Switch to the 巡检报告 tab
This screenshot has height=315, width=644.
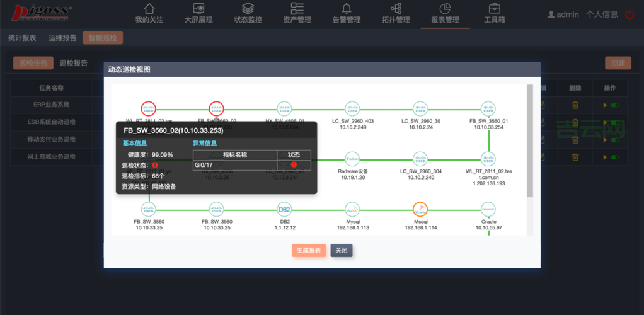click(x=73, y=63)
